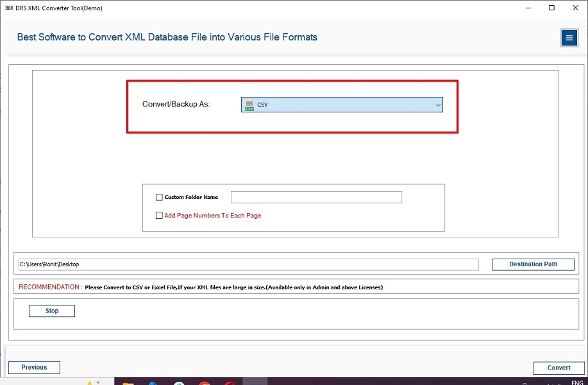Click the Best Software to Convert XML heading
This screenshot has width=588, height=385.
pyautogui.click(x=167, y=37)
